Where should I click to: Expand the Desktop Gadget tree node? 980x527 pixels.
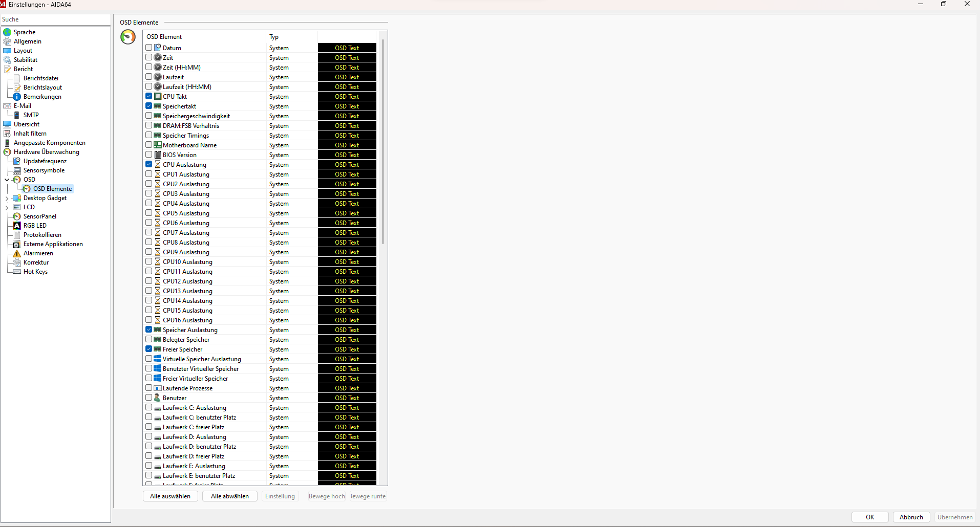click(x=7, y=198)
